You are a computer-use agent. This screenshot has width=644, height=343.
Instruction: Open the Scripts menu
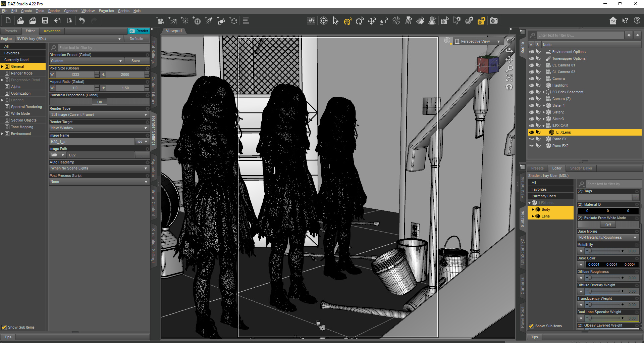[x=123, y=11]
